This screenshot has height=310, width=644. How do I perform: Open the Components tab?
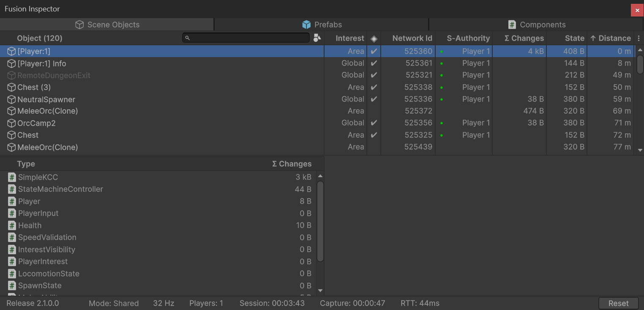(536, 25)
